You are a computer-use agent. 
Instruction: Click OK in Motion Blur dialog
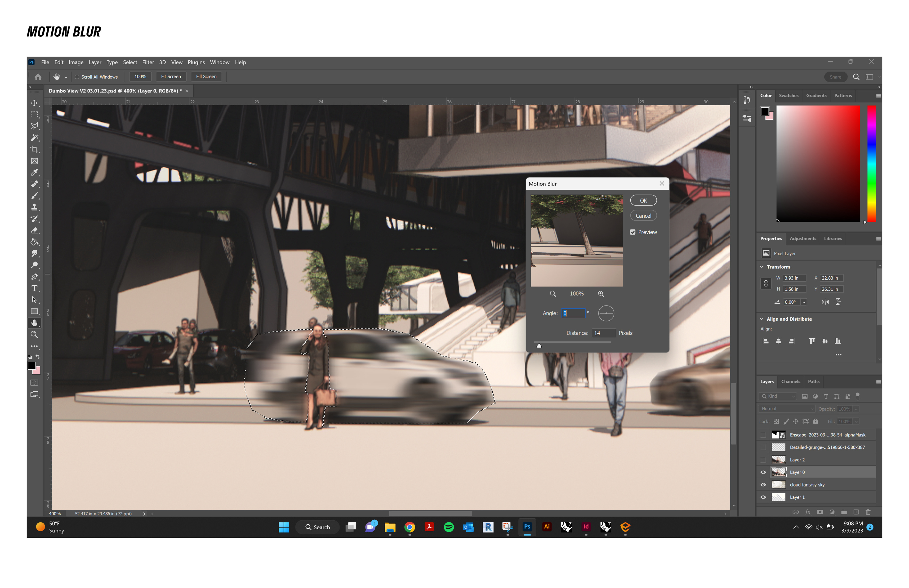[643, 200]
